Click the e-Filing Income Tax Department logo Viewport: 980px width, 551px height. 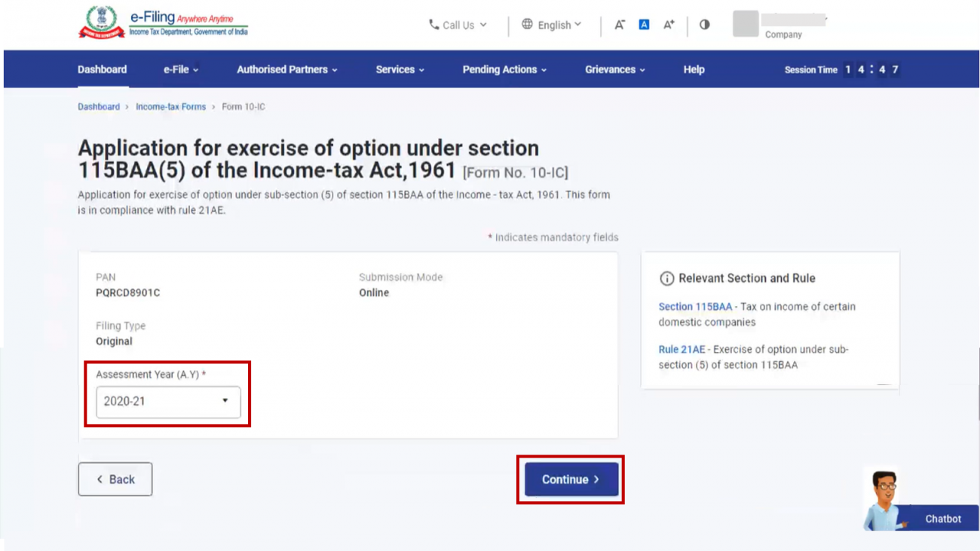coord(162,23)
